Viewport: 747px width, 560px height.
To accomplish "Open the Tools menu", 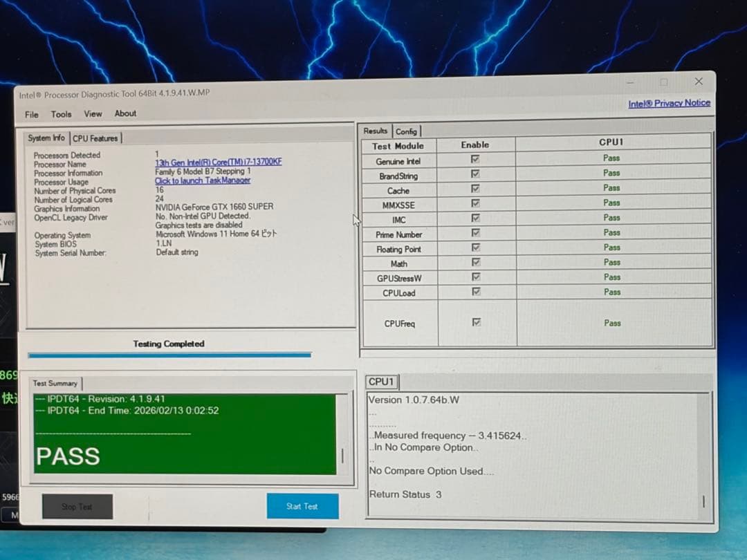I will [61, 114].
